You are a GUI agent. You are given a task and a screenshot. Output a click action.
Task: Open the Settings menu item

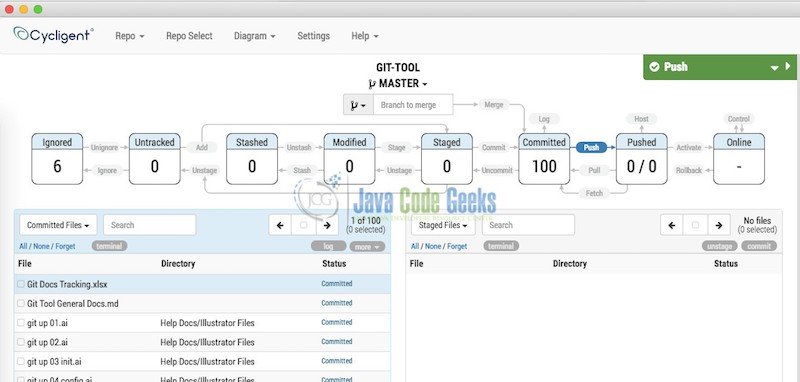313,36
